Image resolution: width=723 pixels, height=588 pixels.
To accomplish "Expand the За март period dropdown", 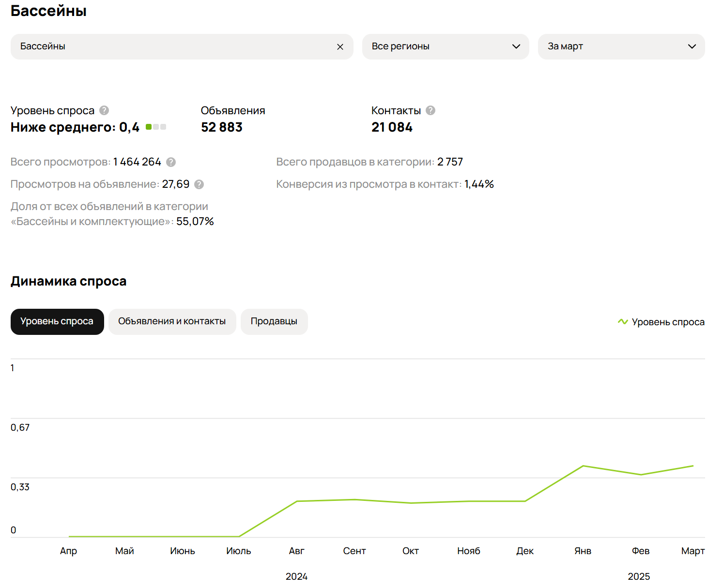I will pyautogui.click(x=621, y=46).
